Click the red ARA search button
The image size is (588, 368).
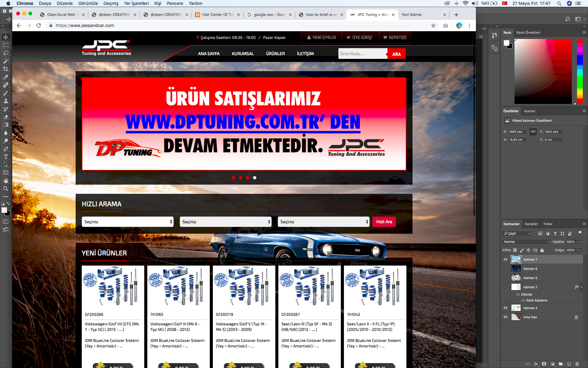pos(397,54)
